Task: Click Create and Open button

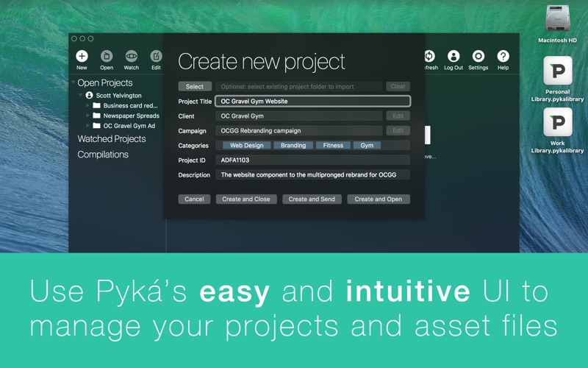Action: tap(379, 199)
